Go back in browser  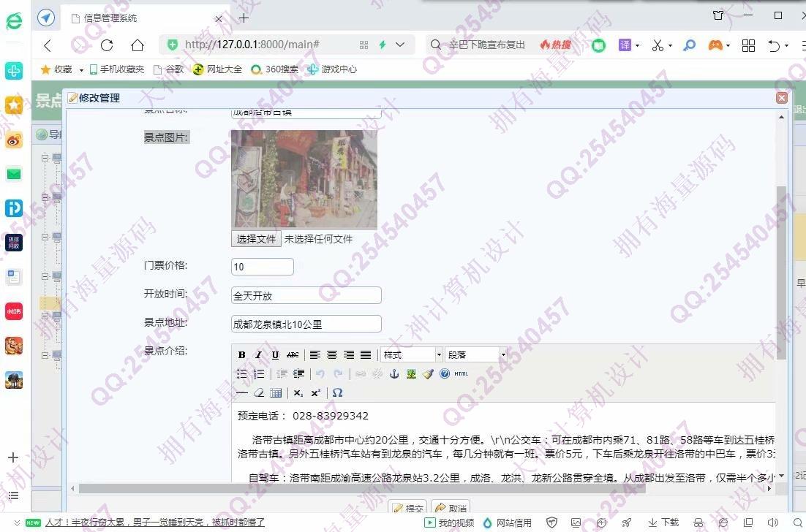48,45
